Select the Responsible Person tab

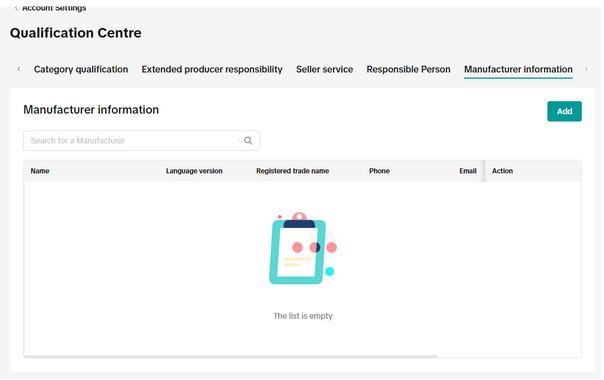(408, 69)
